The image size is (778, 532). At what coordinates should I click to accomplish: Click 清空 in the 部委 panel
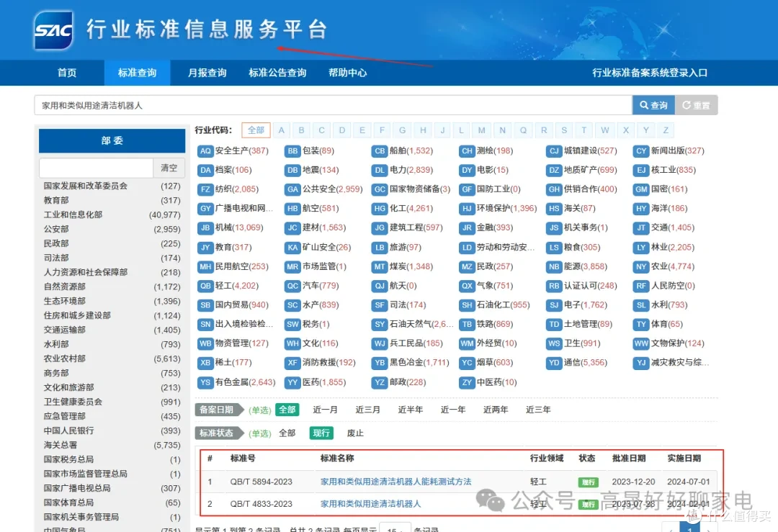click(169, 168)
